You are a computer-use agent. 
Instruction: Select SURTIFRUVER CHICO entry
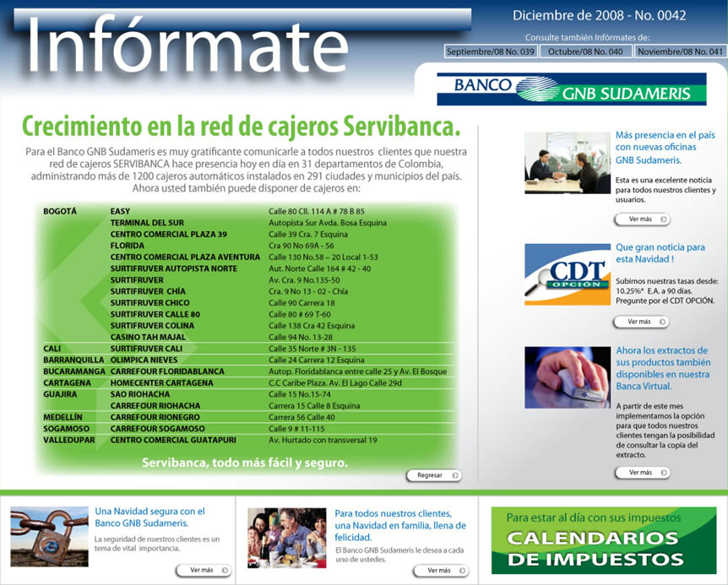click(150, 303)
